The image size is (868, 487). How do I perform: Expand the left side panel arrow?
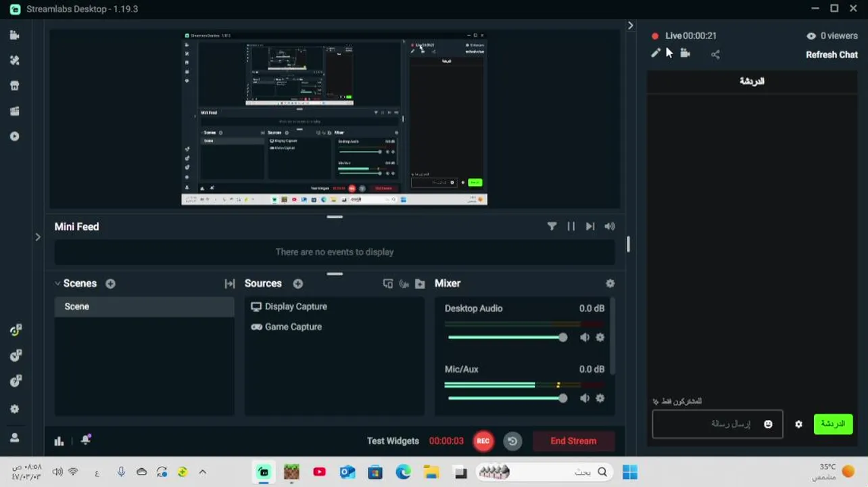(x=38, y=237)
